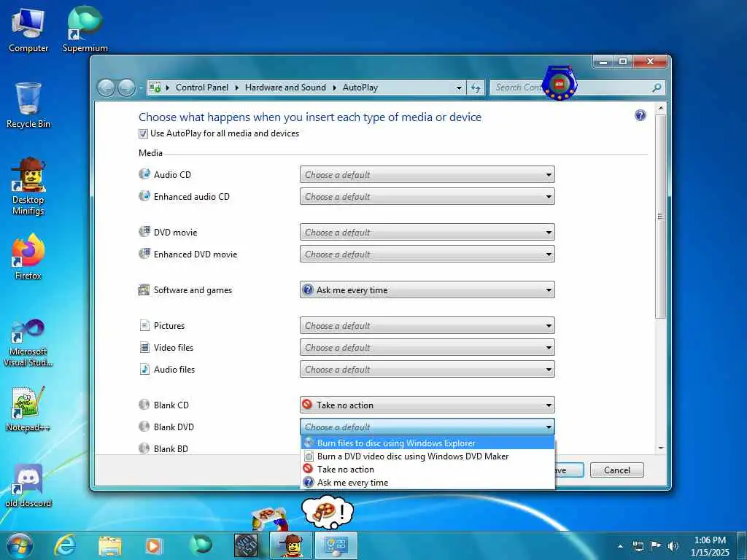
Task: Open the Computer desktop icon
Action: click(28, 29)
